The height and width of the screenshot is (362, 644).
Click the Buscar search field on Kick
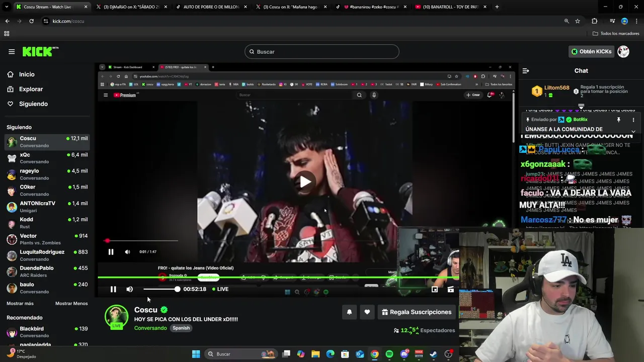[x=322, y=52]
